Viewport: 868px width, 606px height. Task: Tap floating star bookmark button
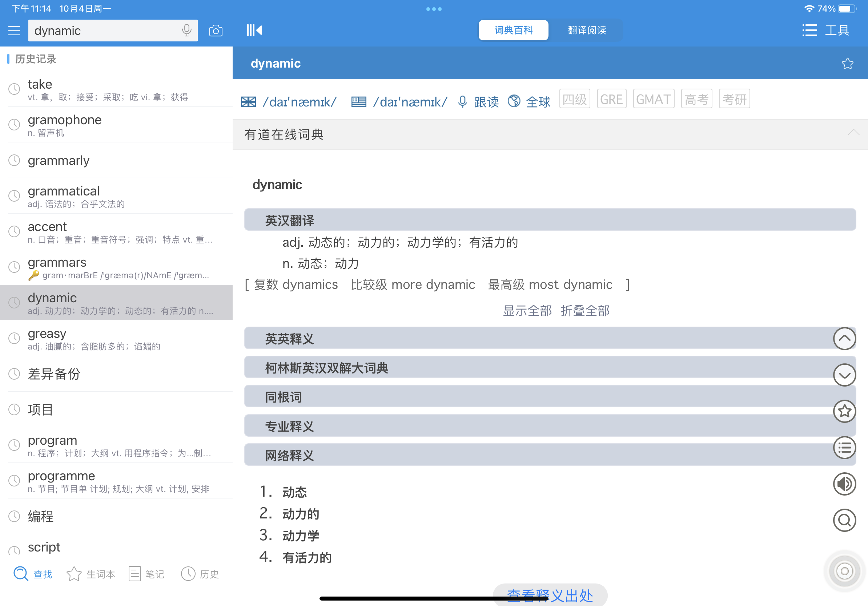(x=844, y=411)
